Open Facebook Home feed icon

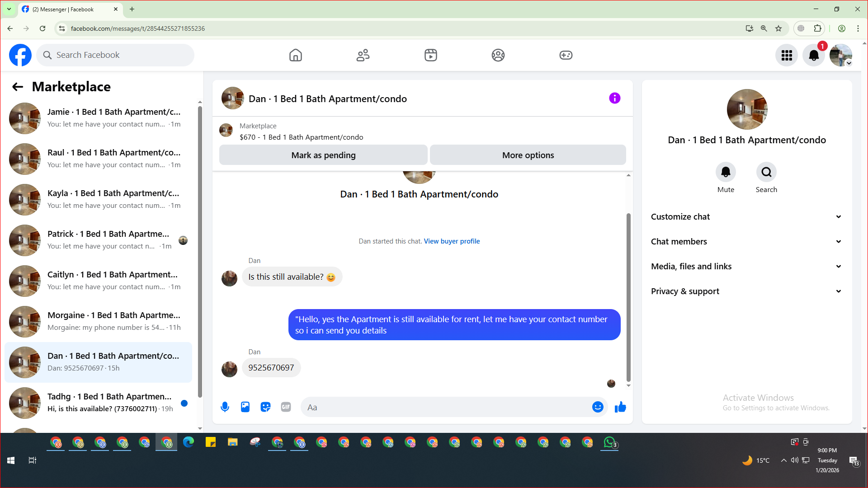295,55
